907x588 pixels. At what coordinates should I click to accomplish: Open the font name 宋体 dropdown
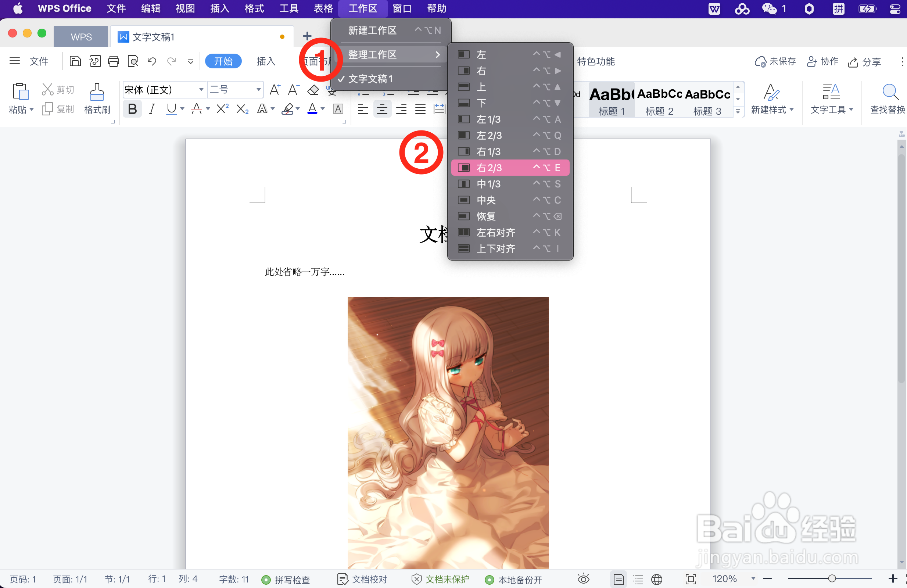pos(201,90)
